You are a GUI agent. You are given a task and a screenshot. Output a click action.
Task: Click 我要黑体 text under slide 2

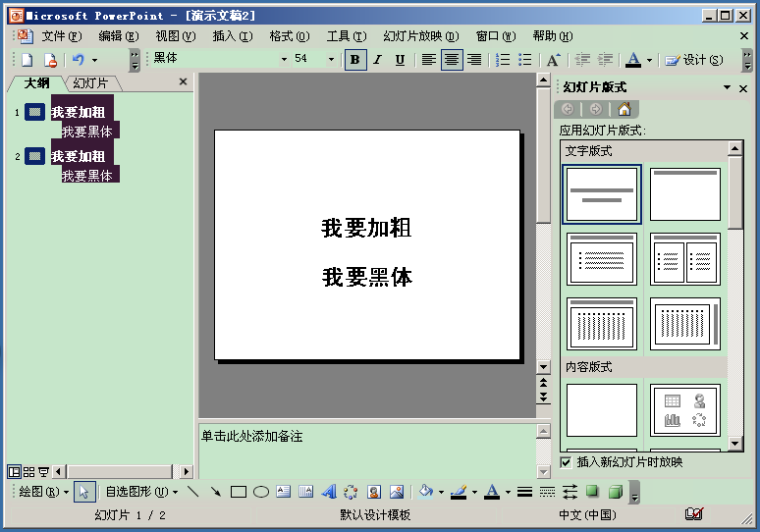click(x=87, y=176)
